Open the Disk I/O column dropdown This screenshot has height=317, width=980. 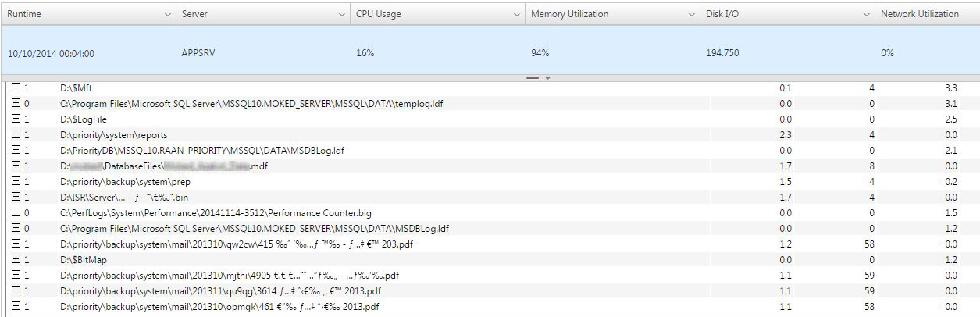point(868,14)
